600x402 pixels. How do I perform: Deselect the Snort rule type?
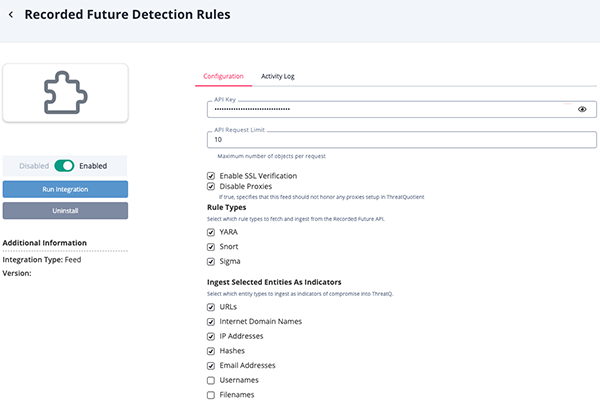pyautogui.click(x=211, y=246)
